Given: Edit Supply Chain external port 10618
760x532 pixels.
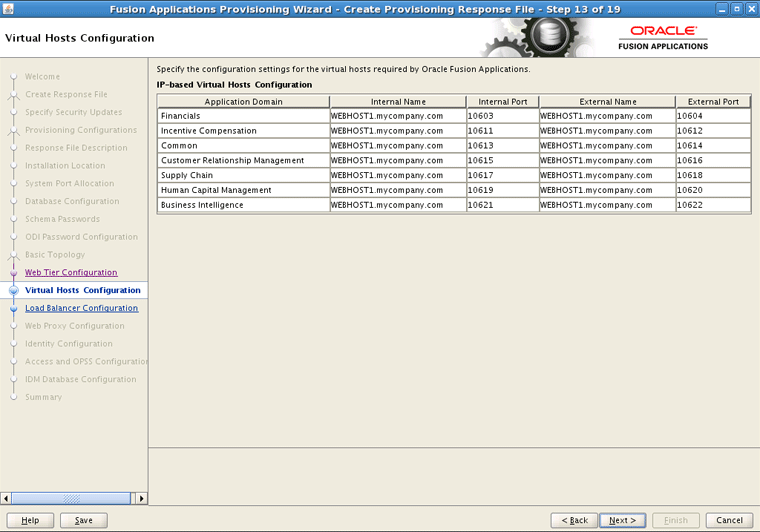Looking at the screenshot, I should click(713, 175).
